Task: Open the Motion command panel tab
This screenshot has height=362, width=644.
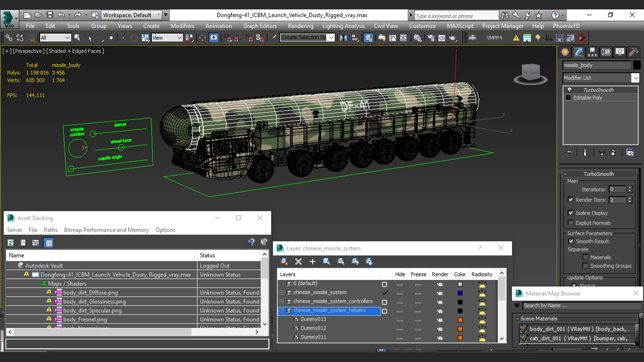Action: pos(606,52)
